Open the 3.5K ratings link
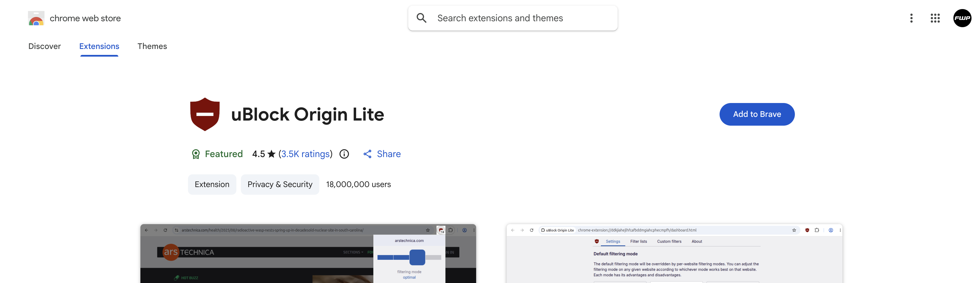 pyautogui.click(x=305, y=154)
